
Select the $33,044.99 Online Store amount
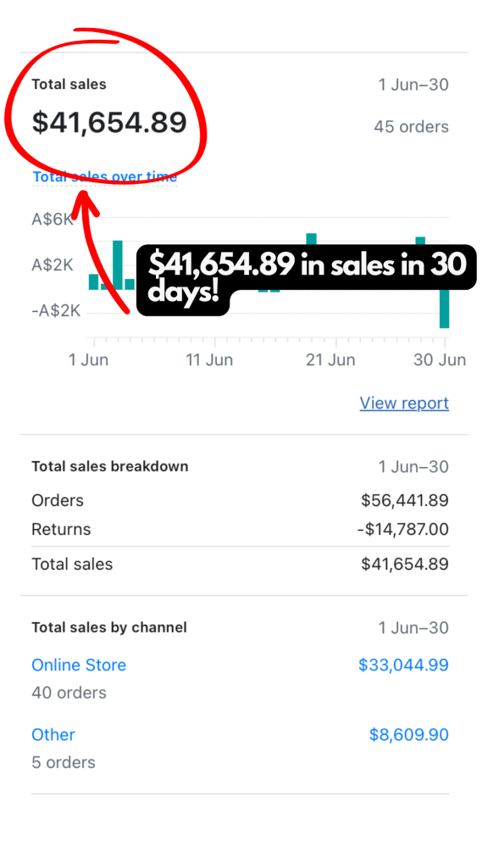[403, 665]
